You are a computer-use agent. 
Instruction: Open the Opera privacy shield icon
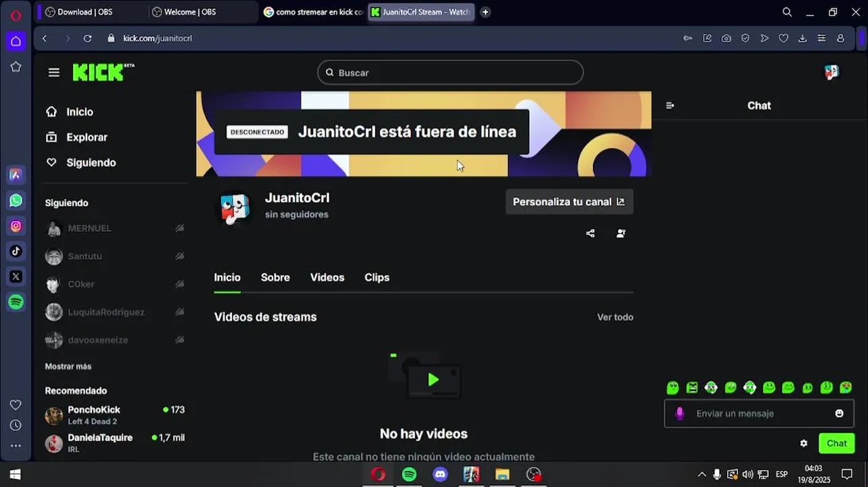click(x=745, y=39)
